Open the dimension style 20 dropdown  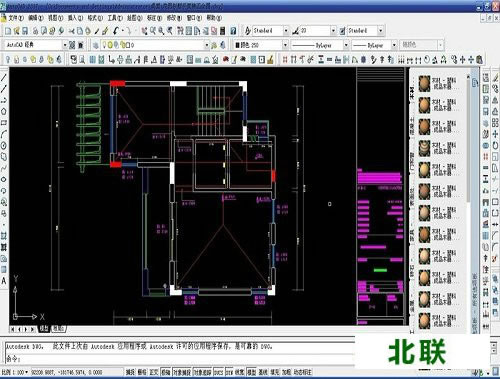[333, 31]
